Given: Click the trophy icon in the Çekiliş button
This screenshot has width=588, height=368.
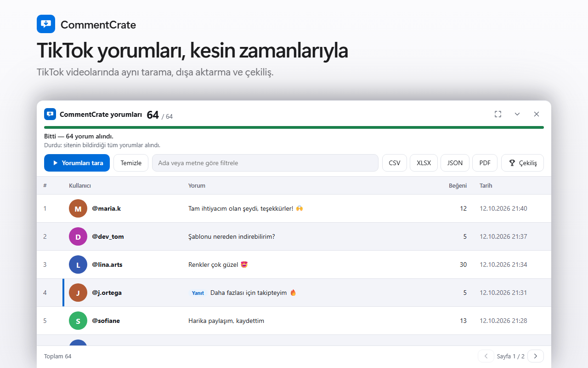Looking at the screenshot, I should [x=512, y=163].
